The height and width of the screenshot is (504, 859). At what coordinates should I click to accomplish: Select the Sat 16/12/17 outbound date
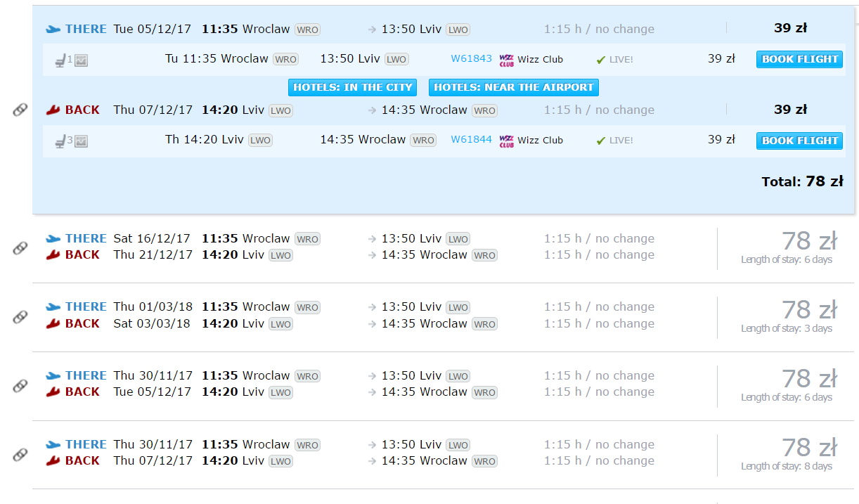(x=152, y=238)
